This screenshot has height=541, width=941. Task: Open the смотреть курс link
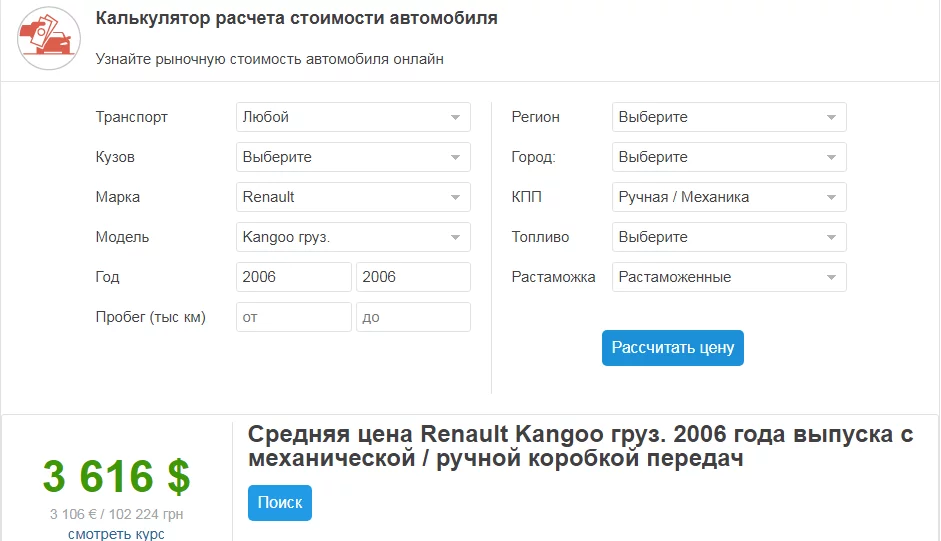[x=116, y=533]
